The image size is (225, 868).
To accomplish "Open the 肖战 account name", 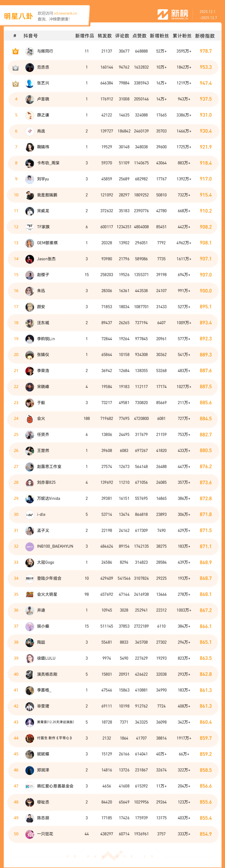I will click(41, 131).
